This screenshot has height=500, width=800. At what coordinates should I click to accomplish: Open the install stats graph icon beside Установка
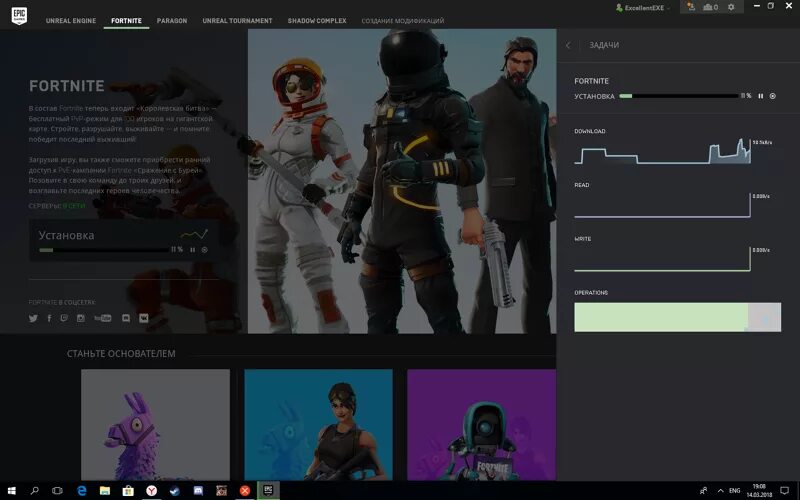(194, 235)
